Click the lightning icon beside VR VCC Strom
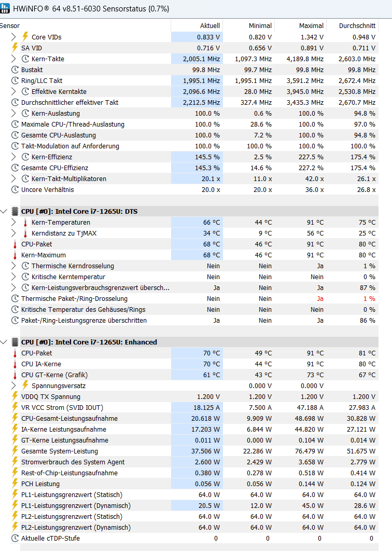Viewport: 392px width, 551px height. tap(15, 407)
